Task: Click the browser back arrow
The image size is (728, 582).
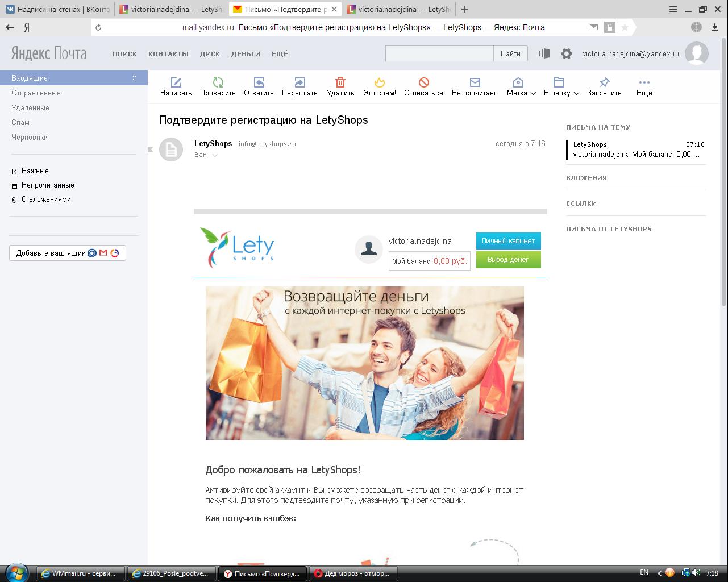Action: pyautogui.click(x=10, y=27)
